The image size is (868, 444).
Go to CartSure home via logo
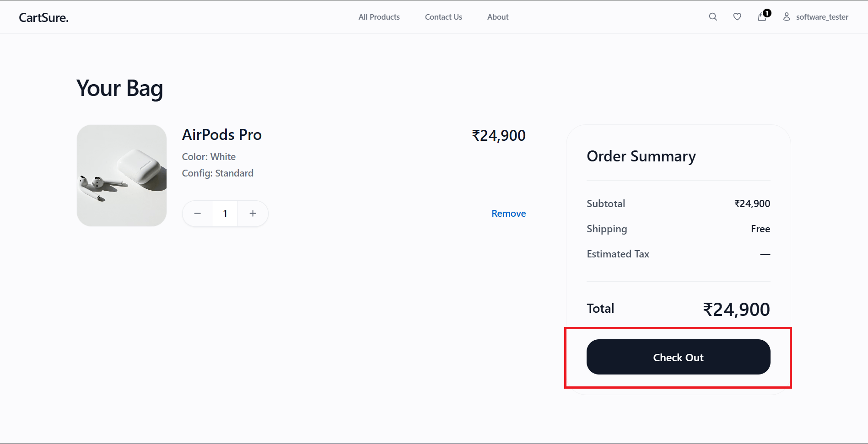pos(43,17)
